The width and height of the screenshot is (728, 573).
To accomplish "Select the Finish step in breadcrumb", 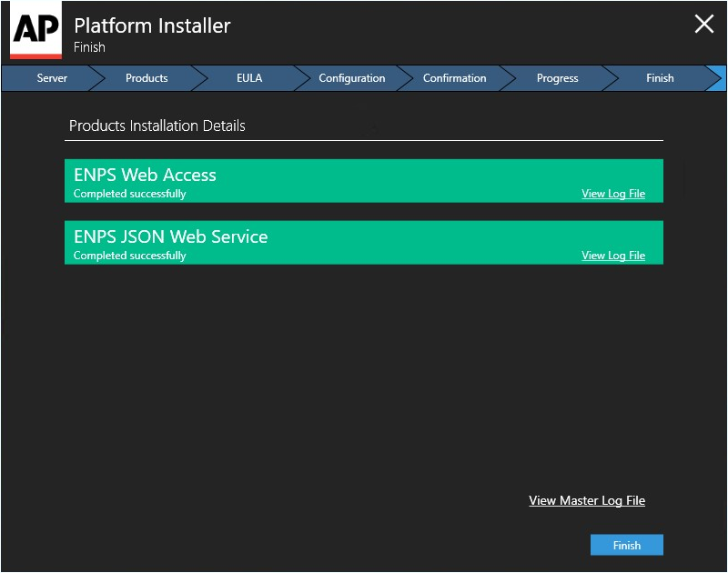I will (660, 78).
